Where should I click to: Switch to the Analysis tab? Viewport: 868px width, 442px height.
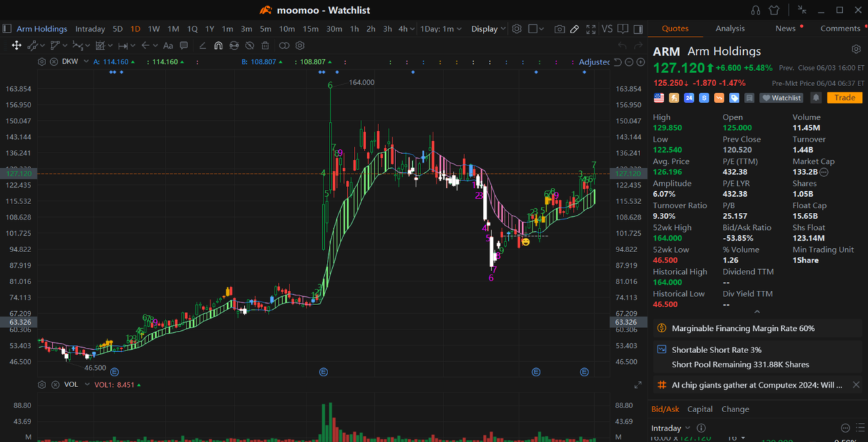730,28
